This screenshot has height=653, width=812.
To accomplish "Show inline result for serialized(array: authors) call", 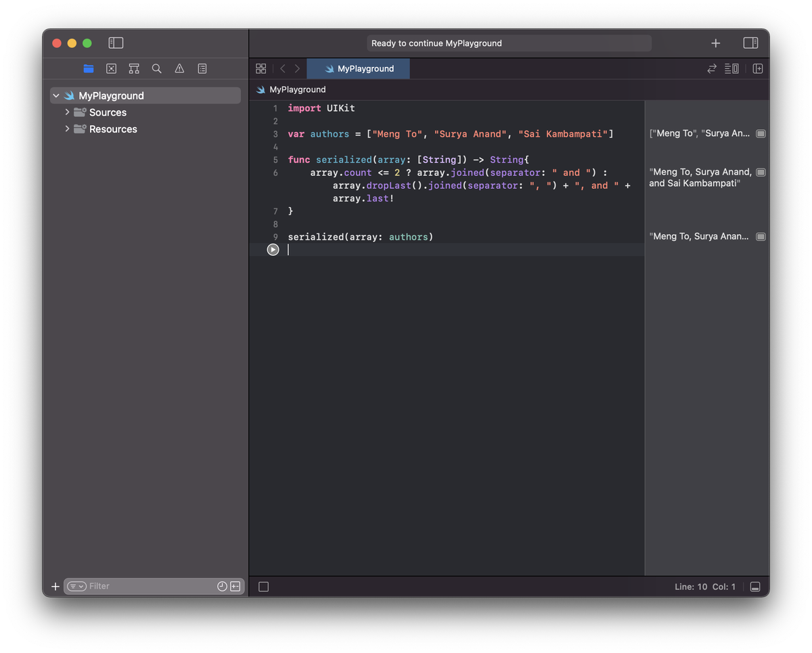I will [x=761, y=237].
